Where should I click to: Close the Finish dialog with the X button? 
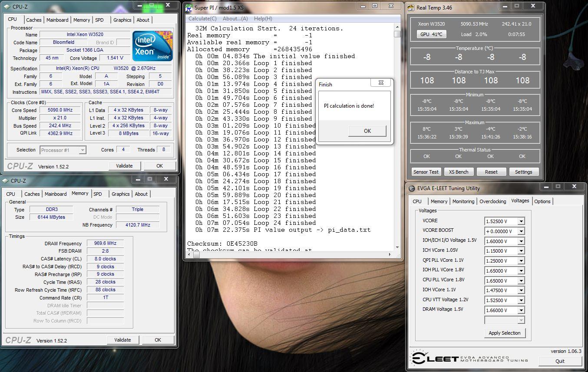pos(381,82)
